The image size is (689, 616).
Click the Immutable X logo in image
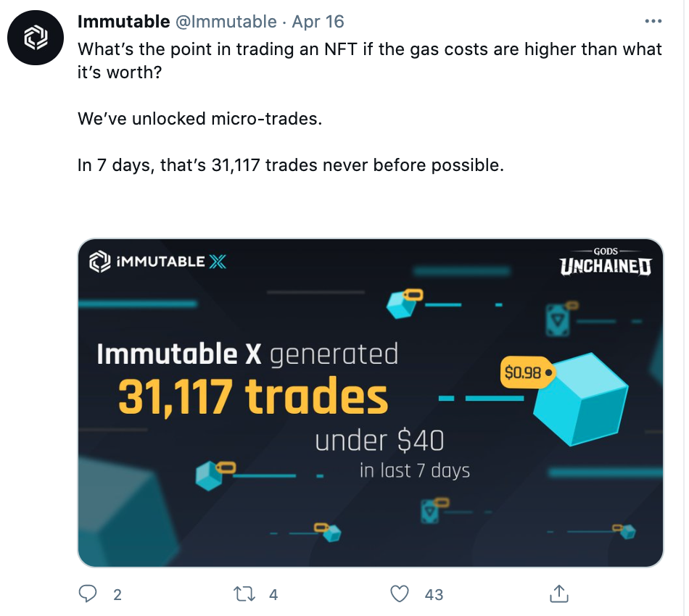pos(158,262)
